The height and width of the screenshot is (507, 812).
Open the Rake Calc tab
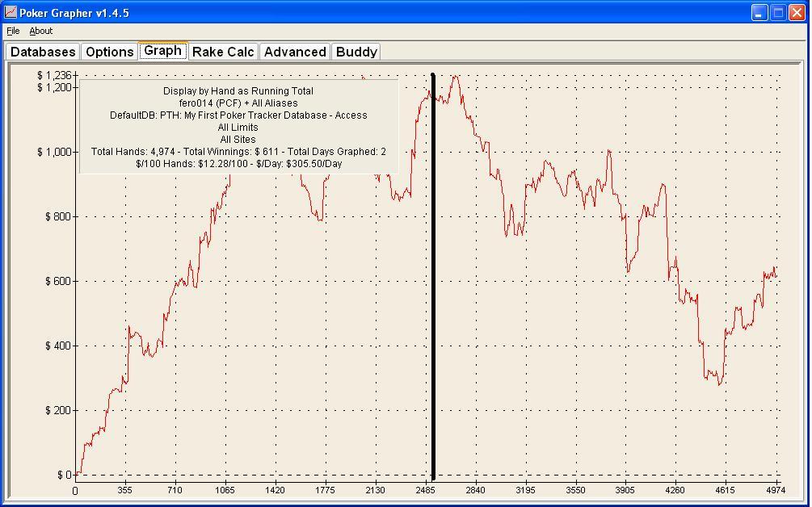point(223,52)
